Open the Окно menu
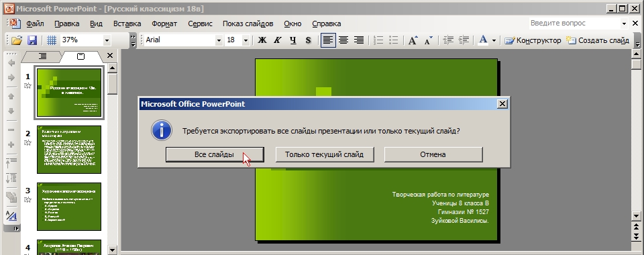The width and height of the screenshot is (644, 255). point(292,23)
